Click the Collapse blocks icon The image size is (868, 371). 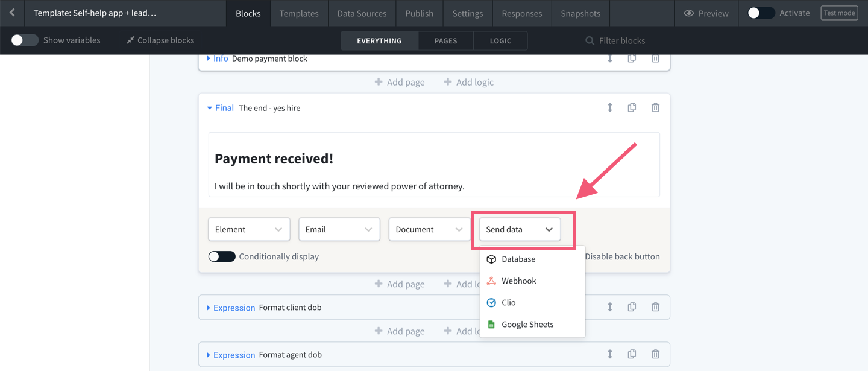tap(131, 40)
